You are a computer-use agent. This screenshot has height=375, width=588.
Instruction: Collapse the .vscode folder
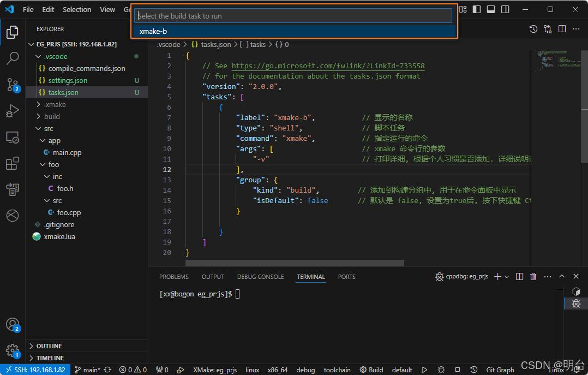(38, 56)
